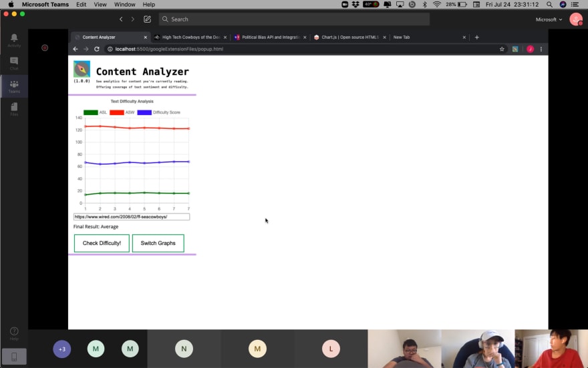
Task: Open Chat in Teams sidebar
Action: pos(14,64)
